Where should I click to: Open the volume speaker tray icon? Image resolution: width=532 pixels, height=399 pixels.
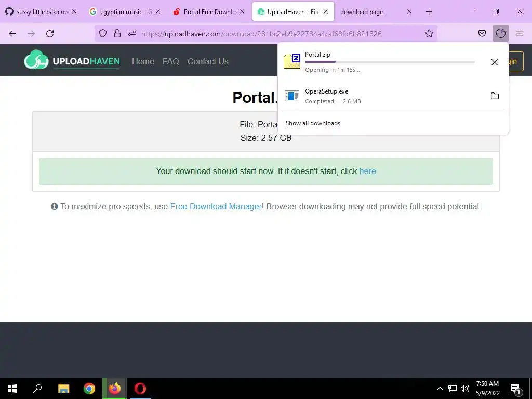(x=465, y=389)
